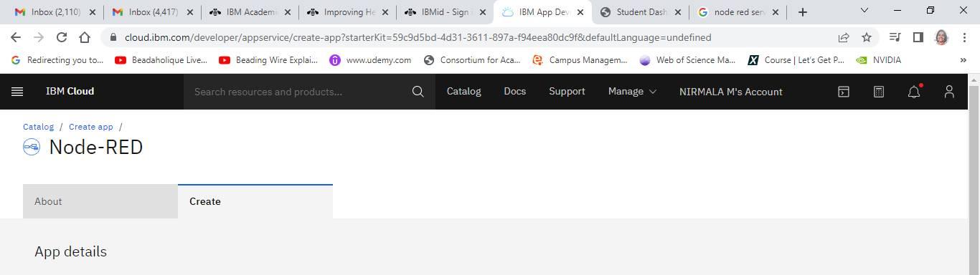This screenshot has height=275, width=980.
Task: Go back to the previous page
Action: click(16, 37)
